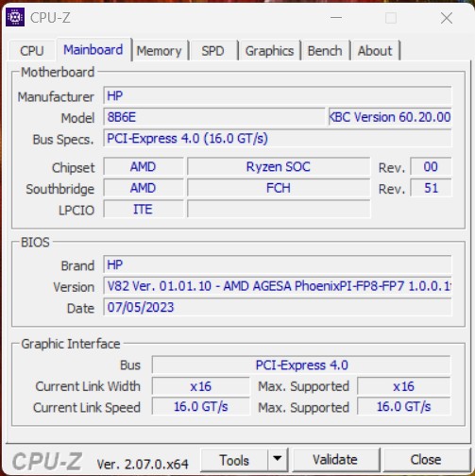The height and width of the screenshot is (476, 475).
Task: Open the Graphics tab
Action: point(269,51)
